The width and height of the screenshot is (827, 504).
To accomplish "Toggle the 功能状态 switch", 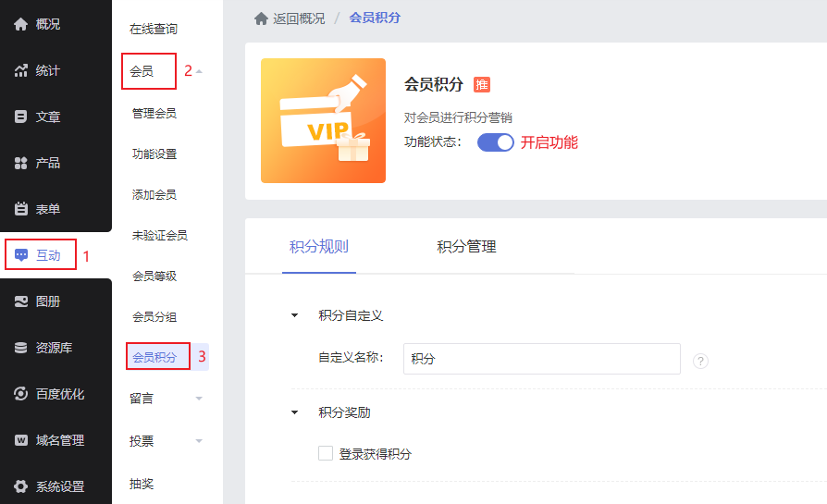I will (x=495, y=142).
